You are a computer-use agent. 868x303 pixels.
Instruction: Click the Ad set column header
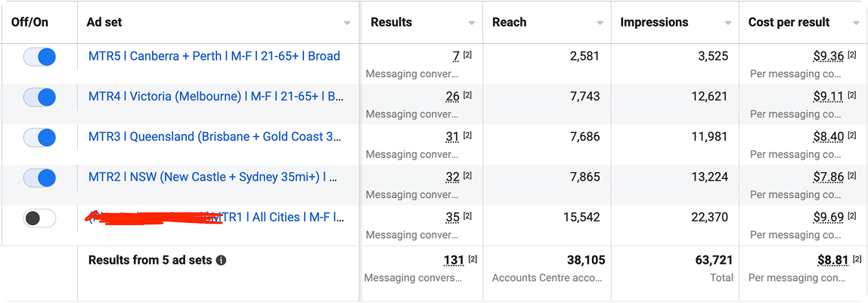(x=104, y=23)
